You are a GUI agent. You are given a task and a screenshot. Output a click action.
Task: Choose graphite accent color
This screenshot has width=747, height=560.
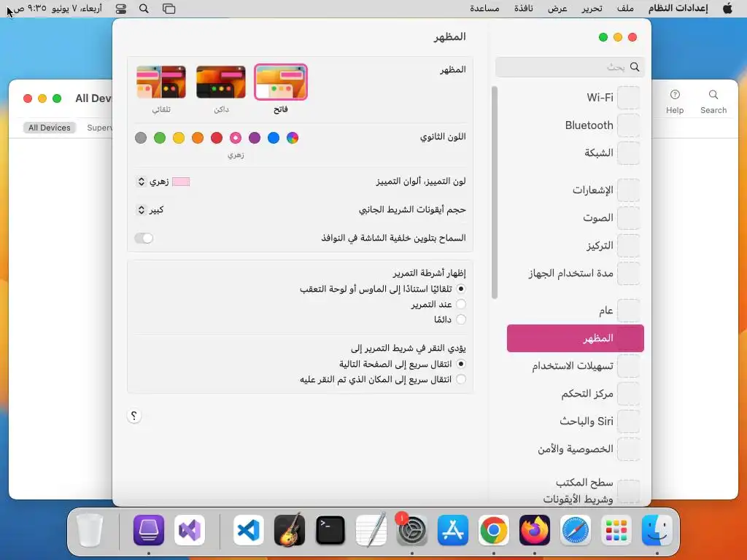pyautogui.click(x=141, y=138)
